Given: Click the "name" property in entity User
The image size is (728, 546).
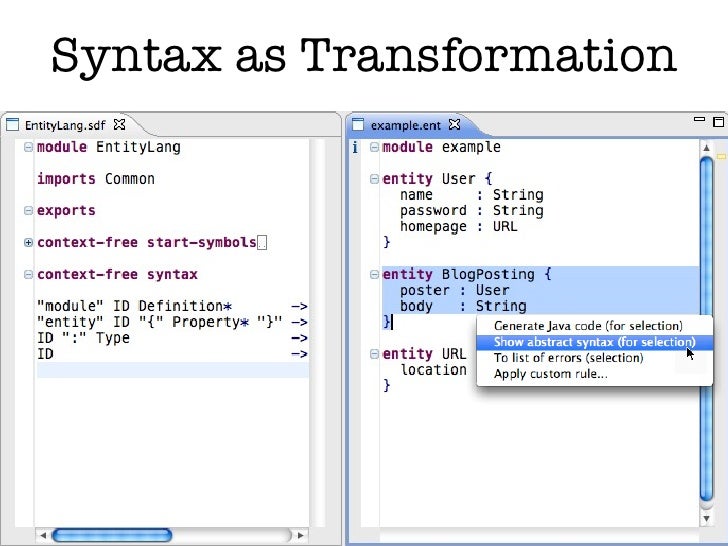Looking at the screenshot, I should [416, 195].
